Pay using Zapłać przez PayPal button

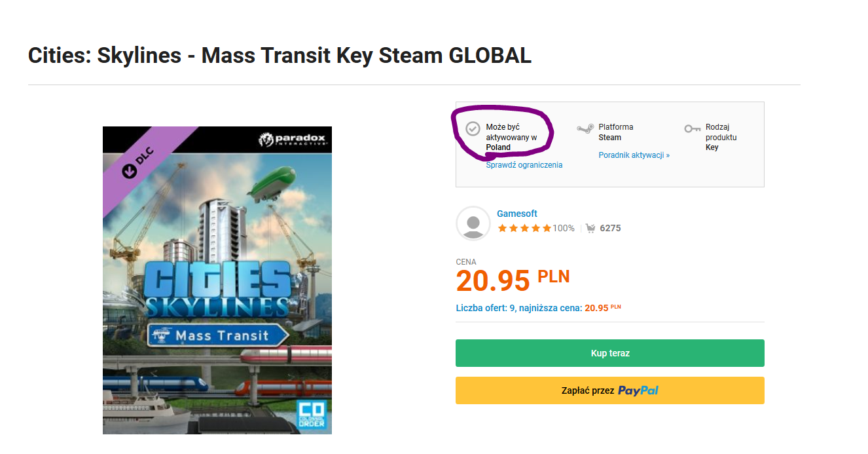[x=609, y=390]
